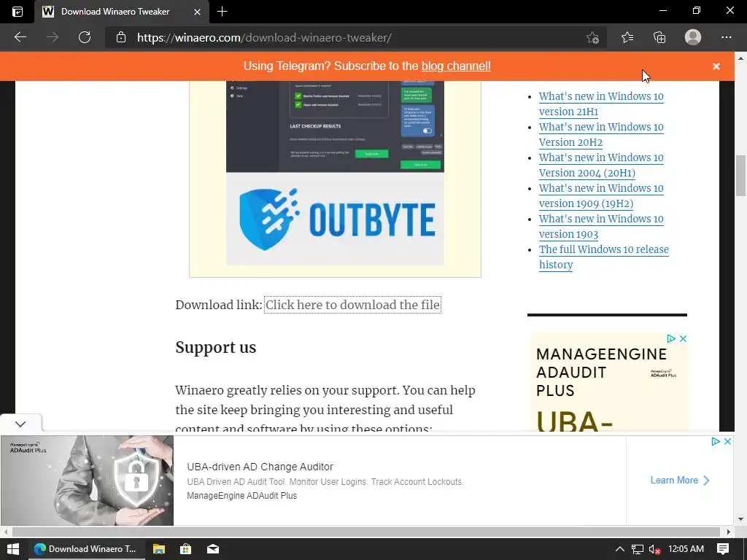Open What's new in Windows 10 version 21H1
Image resolution: width=747 pixels, height=560 pixels.
click(x=601, y=104)
